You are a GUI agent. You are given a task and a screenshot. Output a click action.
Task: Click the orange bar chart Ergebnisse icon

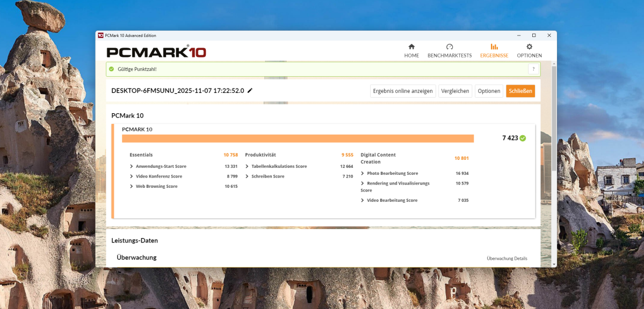[x=494, y=47]
